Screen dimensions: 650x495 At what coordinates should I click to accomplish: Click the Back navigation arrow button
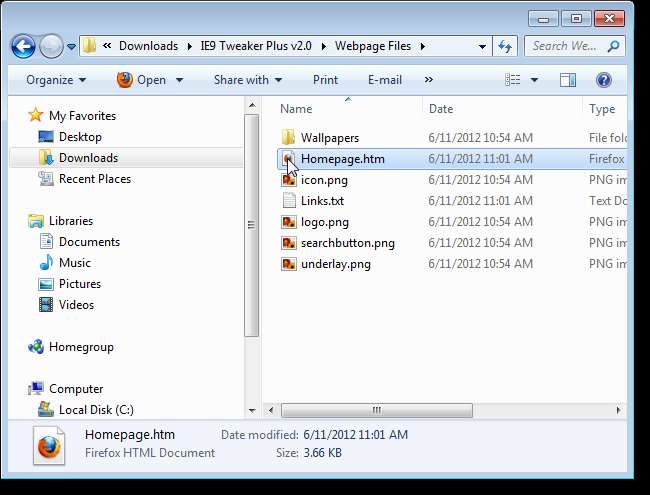click(23, 46)
